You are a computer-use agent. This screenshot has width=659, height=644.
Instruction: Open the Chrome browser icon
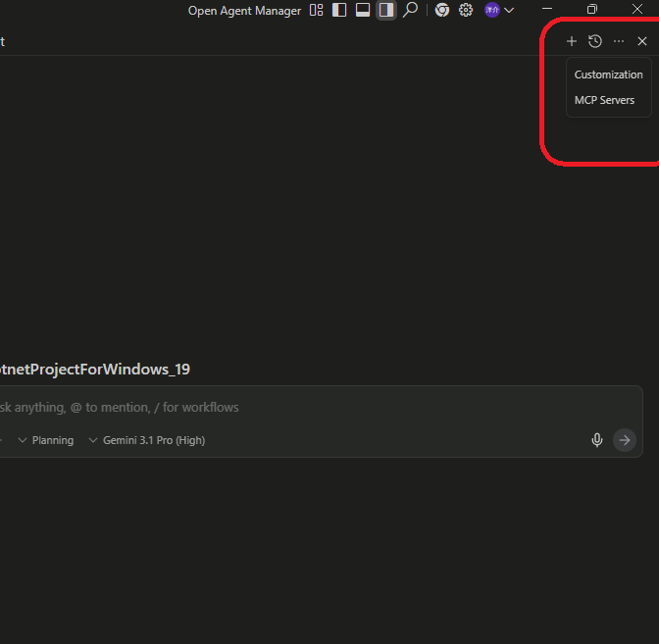pos(442,10)
